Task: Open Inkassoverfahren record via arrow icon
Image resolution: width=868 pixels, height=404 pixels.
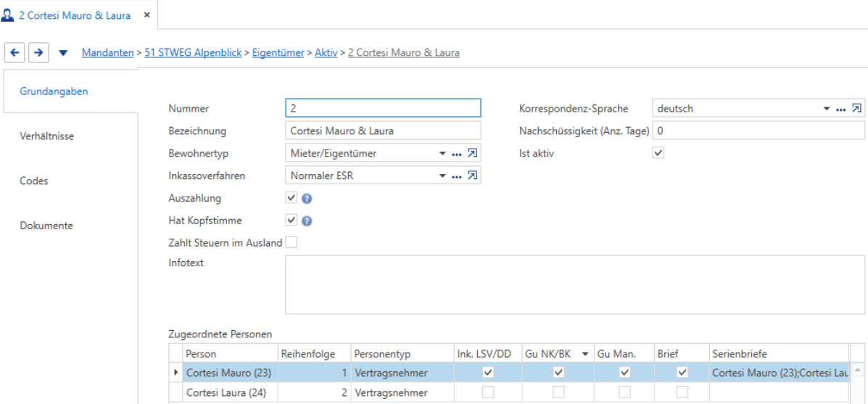Action: (472, 176)
